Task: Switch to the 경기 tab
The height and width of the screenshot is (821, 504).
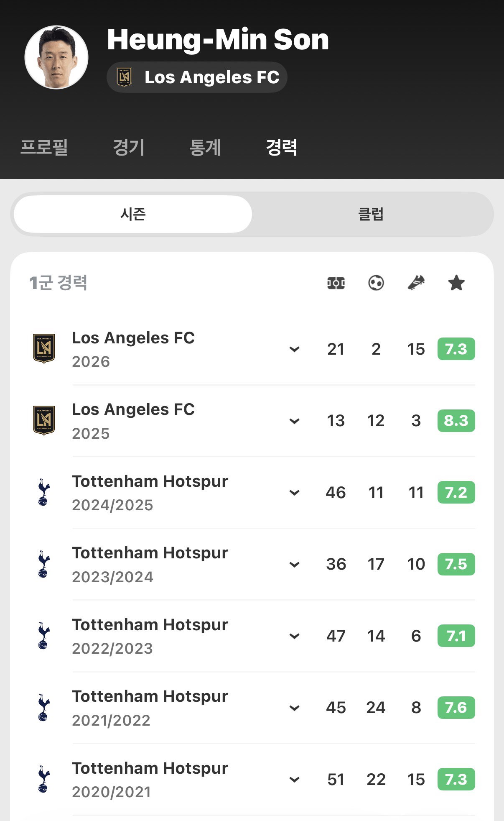Action: point(129,147)
